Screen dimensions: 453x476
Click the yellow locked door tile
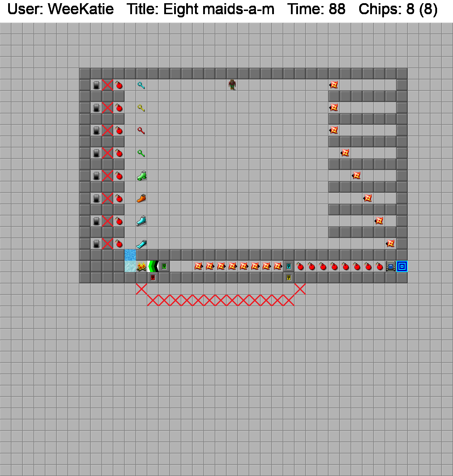289,278
